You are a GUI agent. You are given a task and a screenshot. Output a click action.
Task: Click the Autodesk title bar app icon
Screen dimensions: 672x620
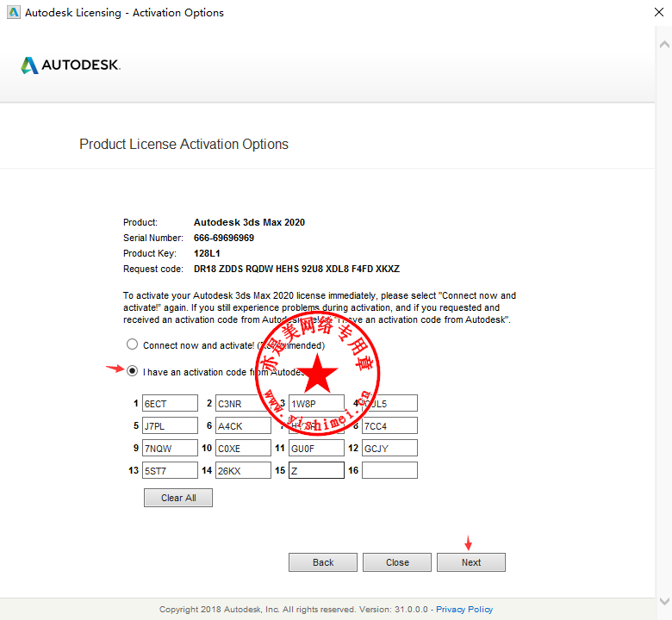click(x=10, y=13)
